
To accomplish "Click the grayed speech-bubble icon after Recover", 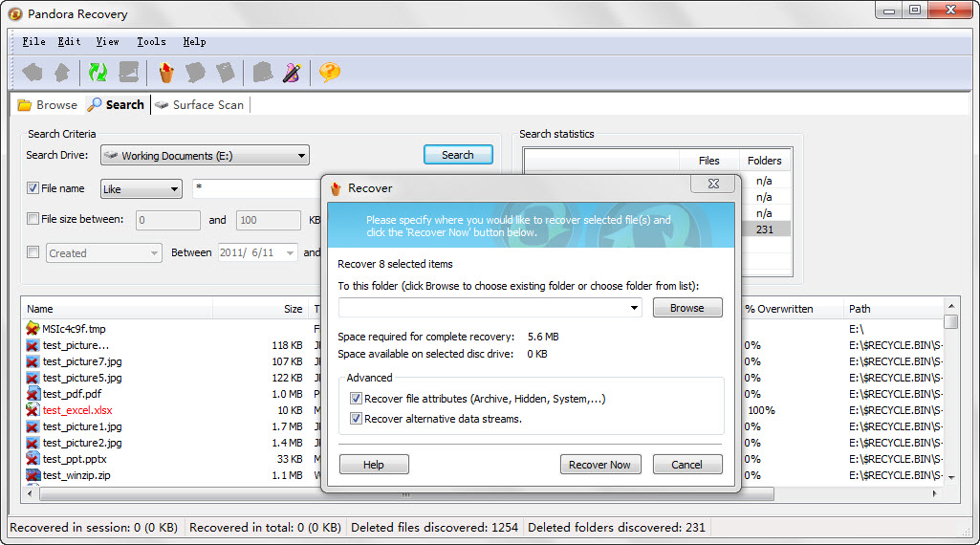I will (195, 73).
